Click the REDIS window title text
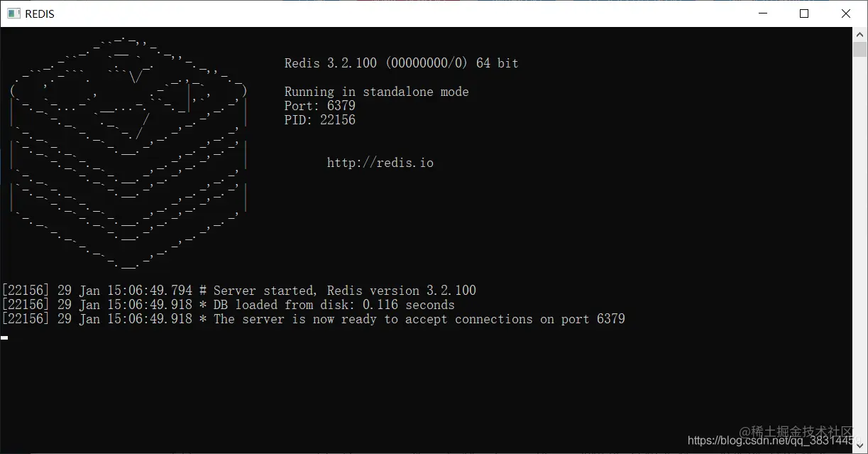Screen dimensions: 868x454 pos(40,14)
